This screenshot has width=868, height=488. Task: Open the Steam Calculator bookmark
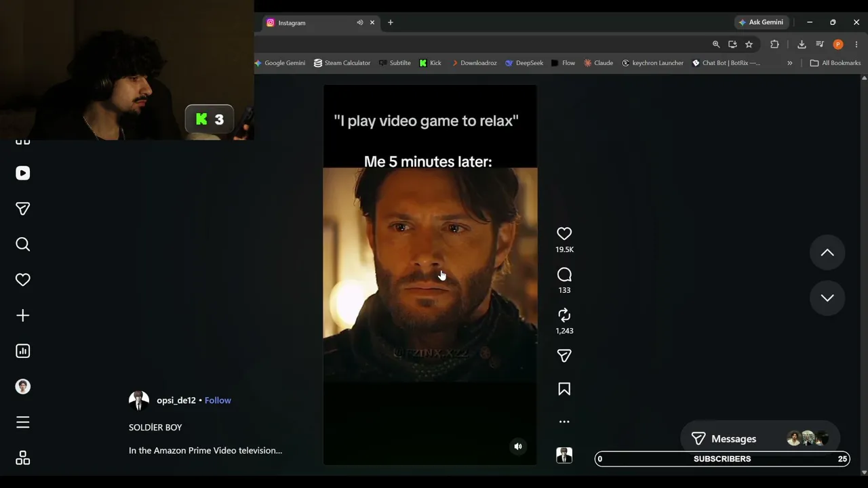point(342,63)
